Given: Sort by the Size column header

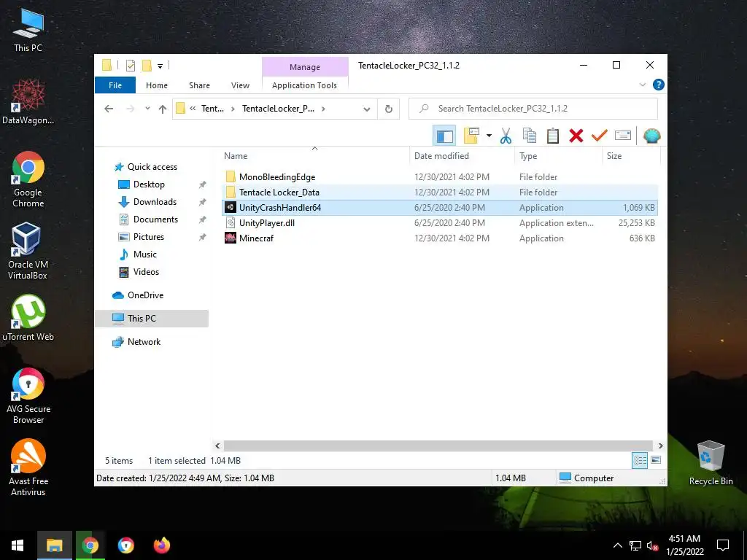Looking at the screenshot, I should click(631, 156).
